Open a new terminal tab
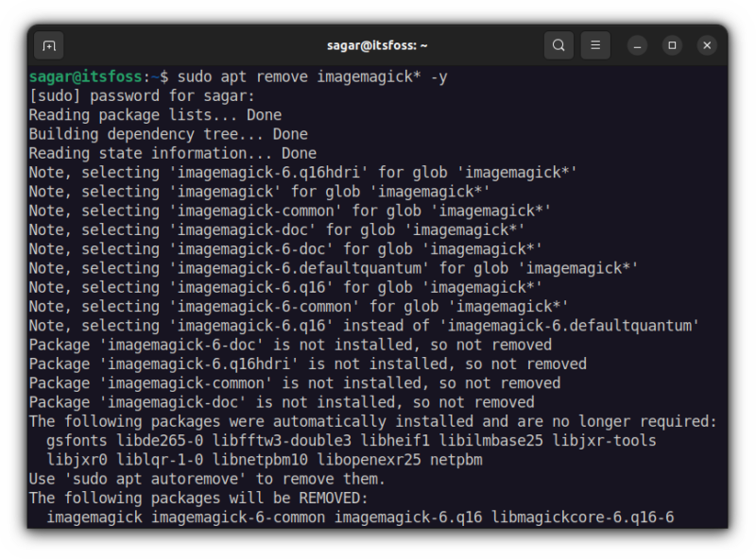This screenshot has width=756, height=559. [x=48, y=45]
